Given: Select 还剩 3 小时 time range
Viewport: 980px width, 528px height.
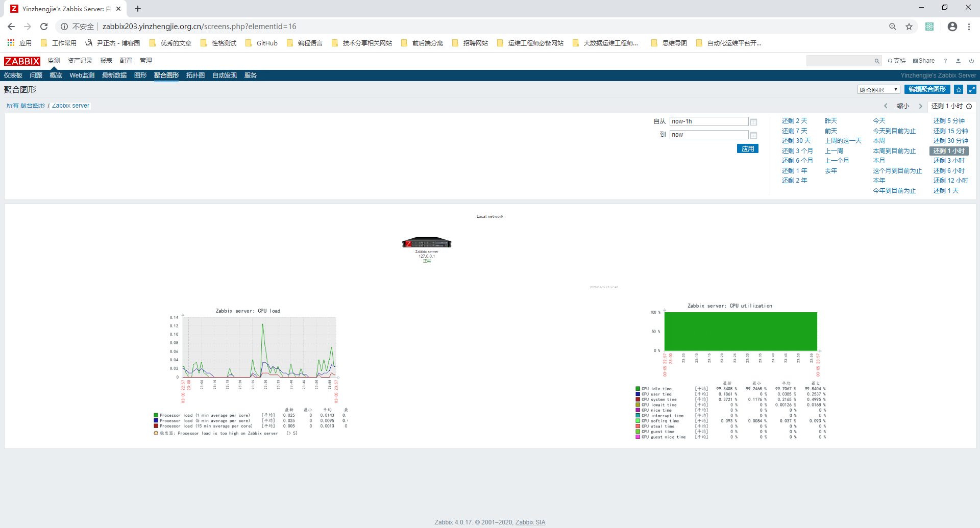Looking at the screenshot, I should coord(949,161).
